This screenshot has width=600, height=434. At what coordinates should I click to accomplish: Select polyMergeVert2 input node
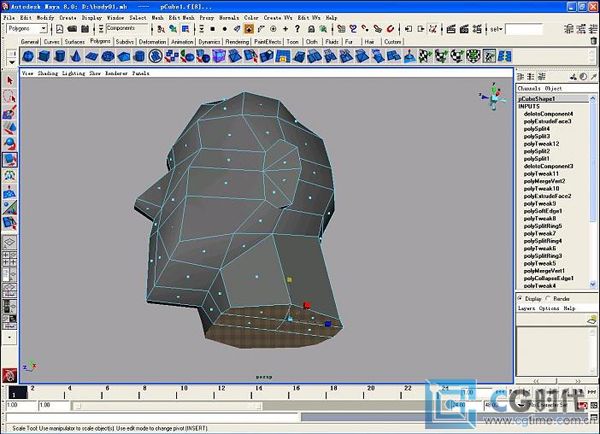point(545,181)
